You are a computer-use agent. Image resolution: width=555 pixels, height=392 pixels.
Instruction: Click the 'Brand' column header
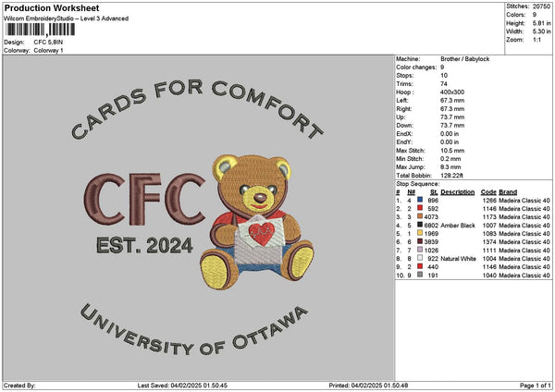pyautogui.click(x=508, y=192)
